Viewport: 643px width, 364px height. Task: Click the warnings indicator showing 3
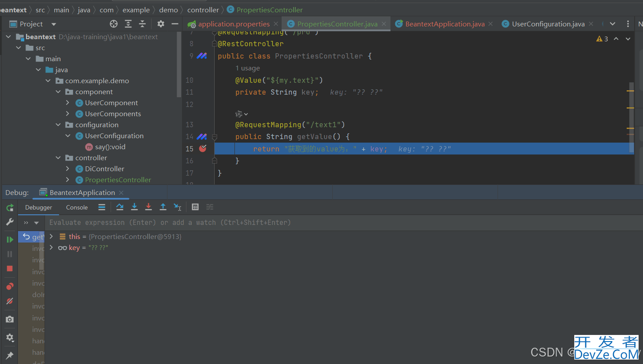(x=602, y=39)
